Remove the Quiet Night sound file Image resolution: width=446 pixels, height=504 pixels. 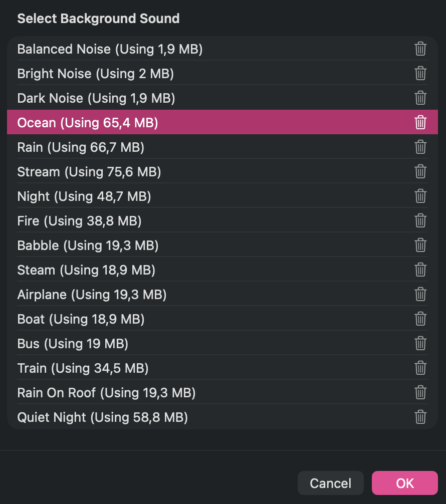point(420,417)
